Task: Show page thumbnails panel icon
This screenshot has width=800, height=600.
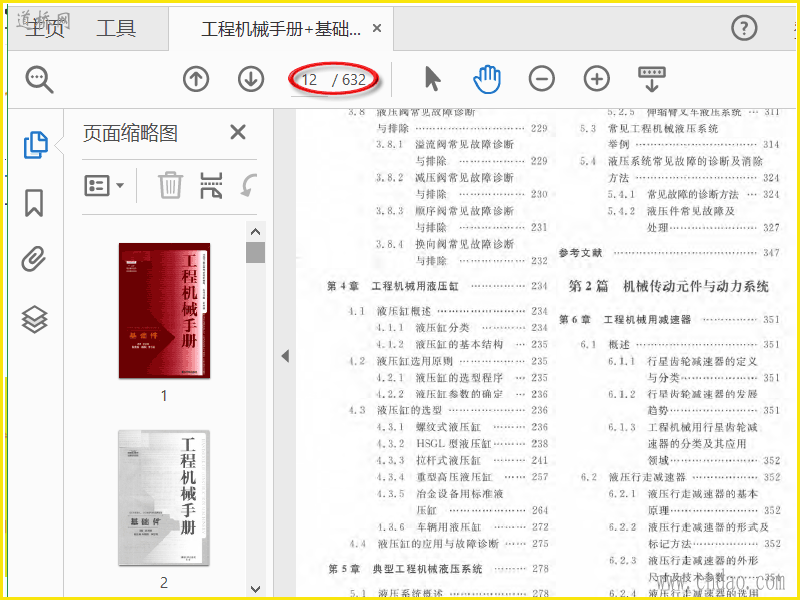Action: pos(36,144)
